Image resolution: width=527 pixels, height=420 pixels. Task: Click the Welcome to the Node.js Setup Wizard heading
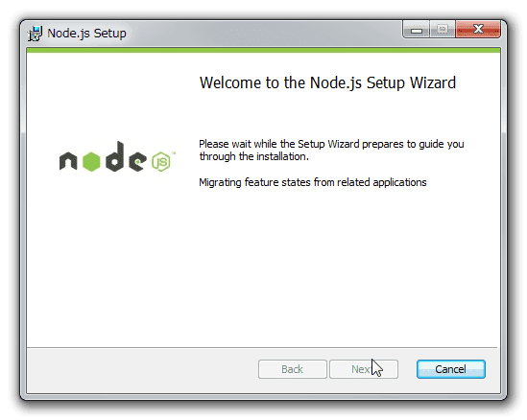[327, 82]
